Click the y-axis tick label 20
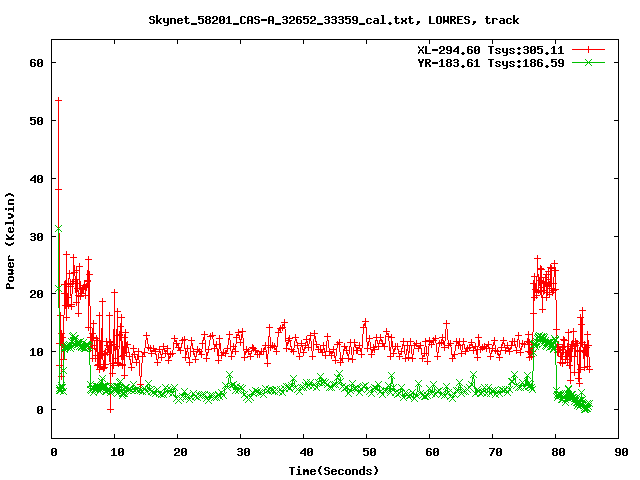The image size is (640, 480). (36, 294)
